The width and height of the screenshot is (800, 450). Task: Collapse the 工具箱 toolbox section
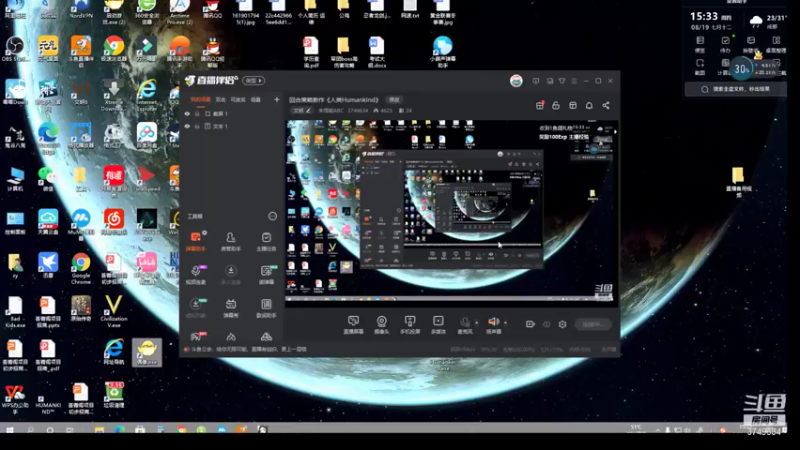272,216
